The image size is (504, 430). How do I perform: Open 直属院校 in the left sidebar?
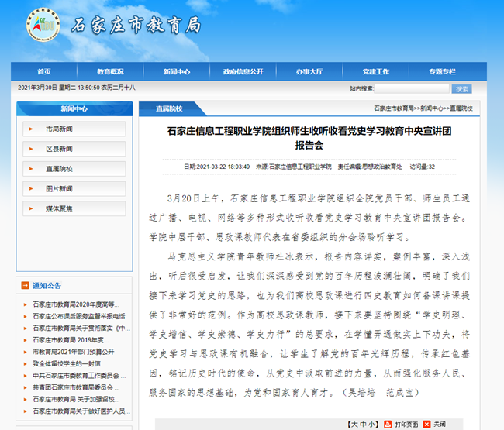point(59,169)
